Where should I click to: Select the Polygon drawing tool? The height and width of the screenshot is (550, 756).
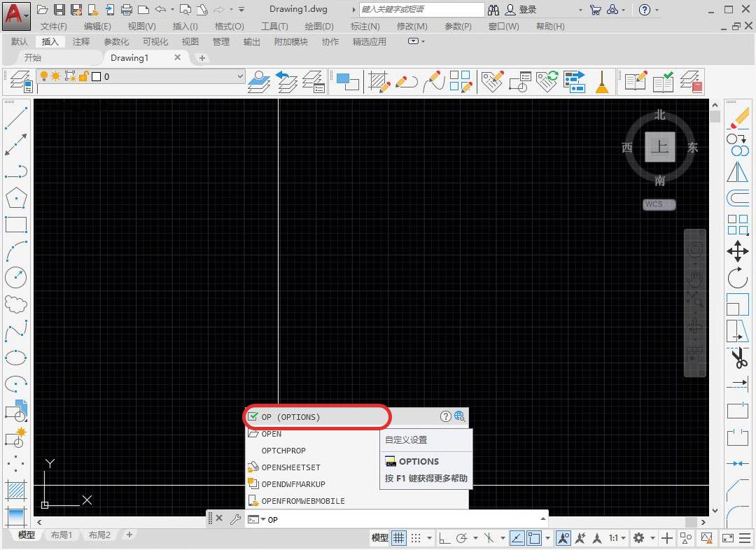click(16, 198)
